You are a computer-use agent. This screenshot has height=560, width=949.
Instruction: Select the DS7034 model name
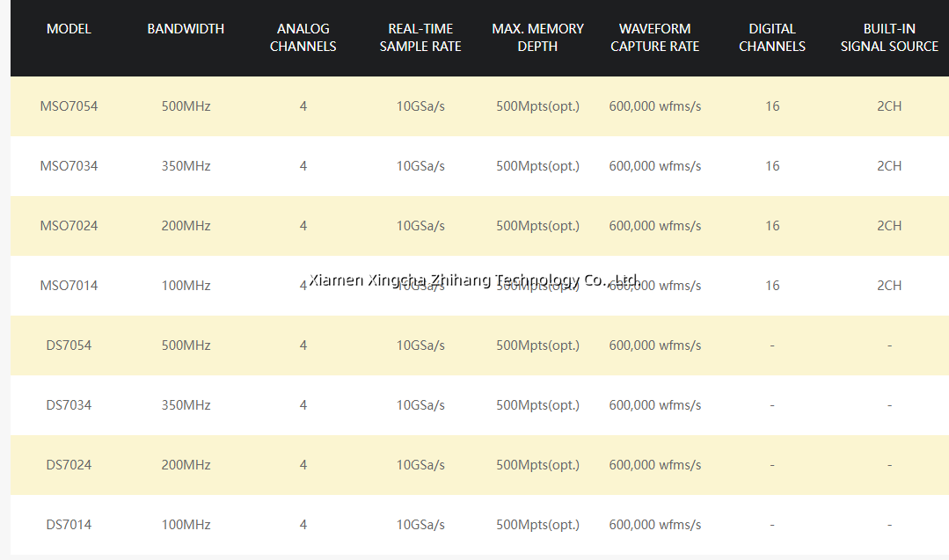tap(69, 405)
